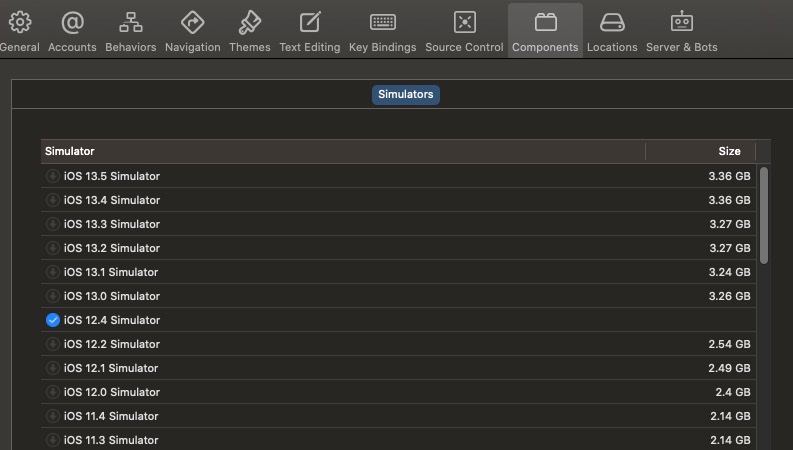Download the iOS 12.0 Simulator
The image size is (793, 450).
click(x=53, y=392)
